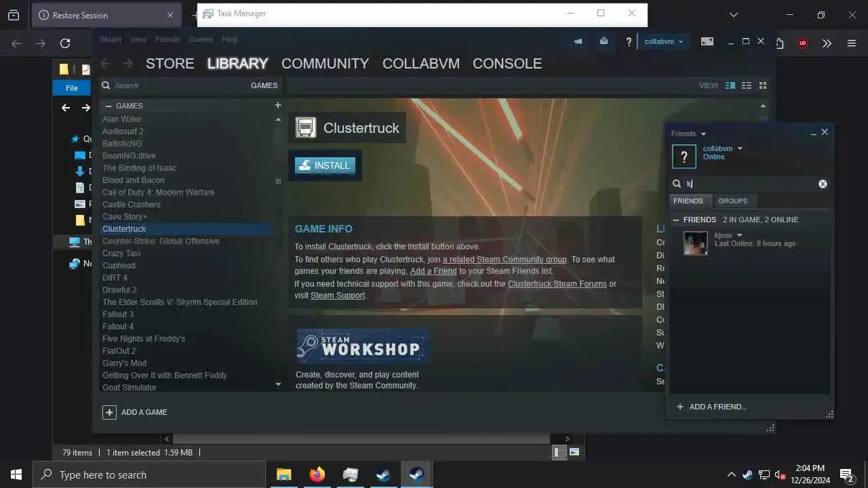The image size is (868, 488).
Task: Switch library to detail view icon
Action: tap(730, 85)
